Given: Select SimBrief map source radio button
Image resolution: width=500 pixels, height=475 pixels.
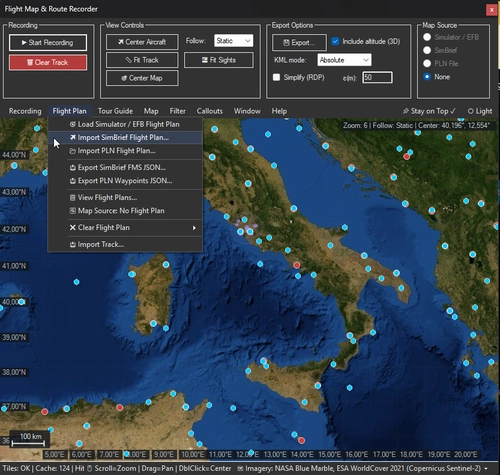Looking at the screenshot, I should click(427, 50).
